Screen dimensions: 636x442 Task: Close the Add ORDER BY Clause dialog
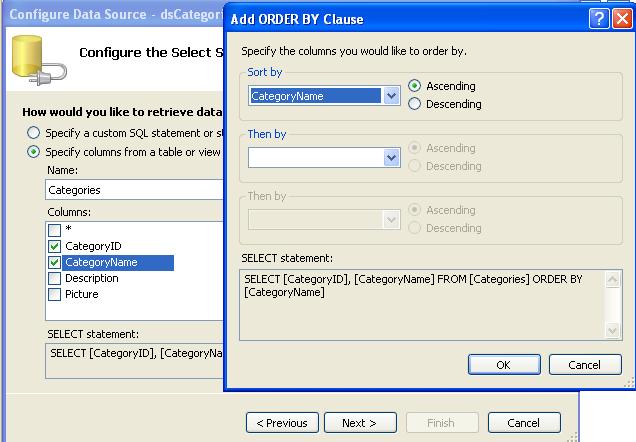621,19
